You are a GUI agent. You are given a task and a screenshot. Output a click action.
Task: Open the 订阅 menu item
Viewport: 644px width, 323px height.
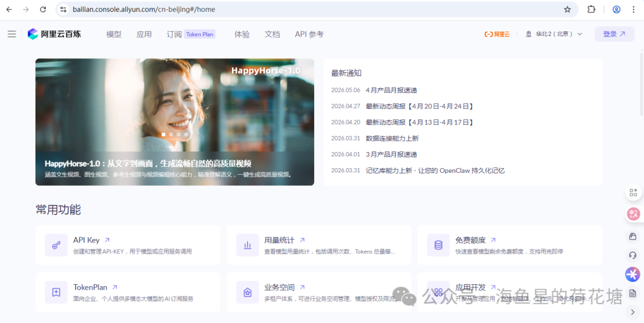click(174, 34)
